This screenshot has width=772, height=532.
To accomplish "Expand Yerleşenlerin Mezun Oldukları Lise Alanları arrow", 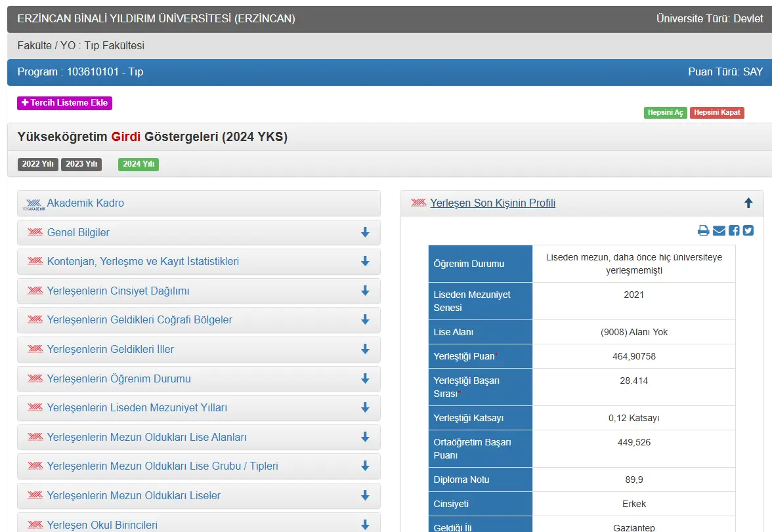I will point(365,437).
